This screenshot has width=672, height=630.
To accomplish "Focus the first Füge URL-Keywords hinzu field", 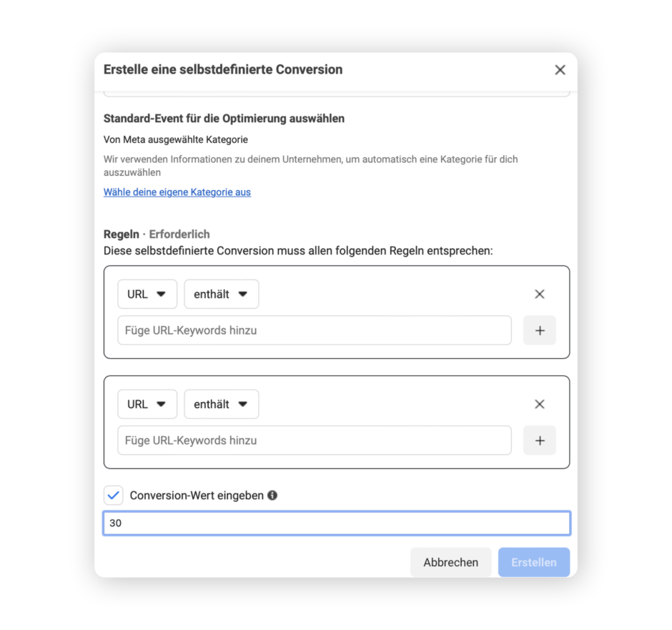I will pyautogui.click(x=315, y=330).
